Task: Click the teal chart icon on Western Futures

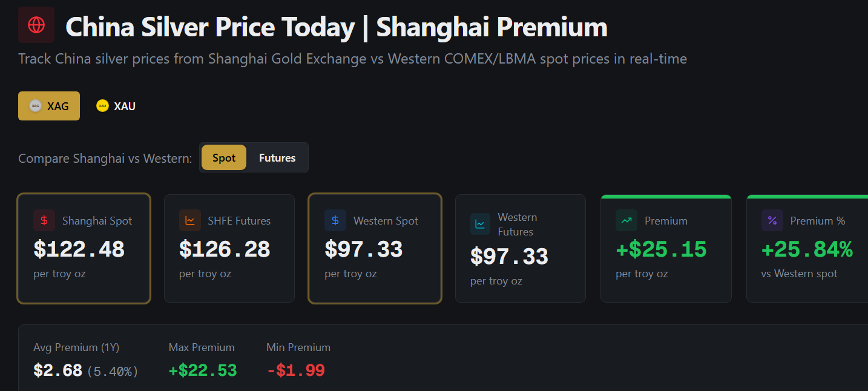Action: pyautogui.click(x=481, y=224)
